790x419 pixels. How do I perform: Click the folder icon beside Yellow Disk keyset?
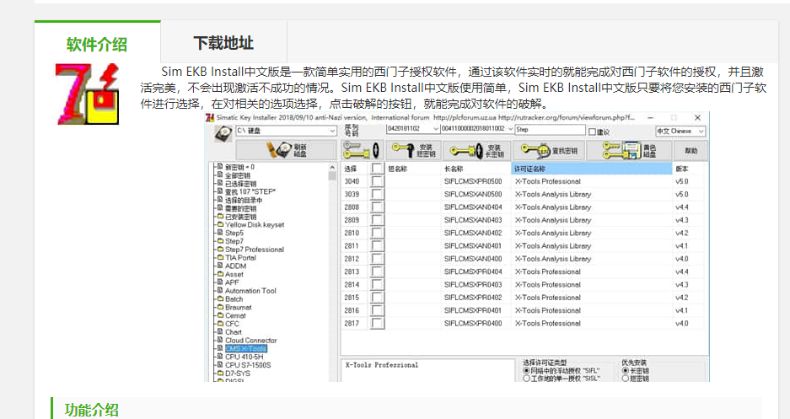[220, 225]
